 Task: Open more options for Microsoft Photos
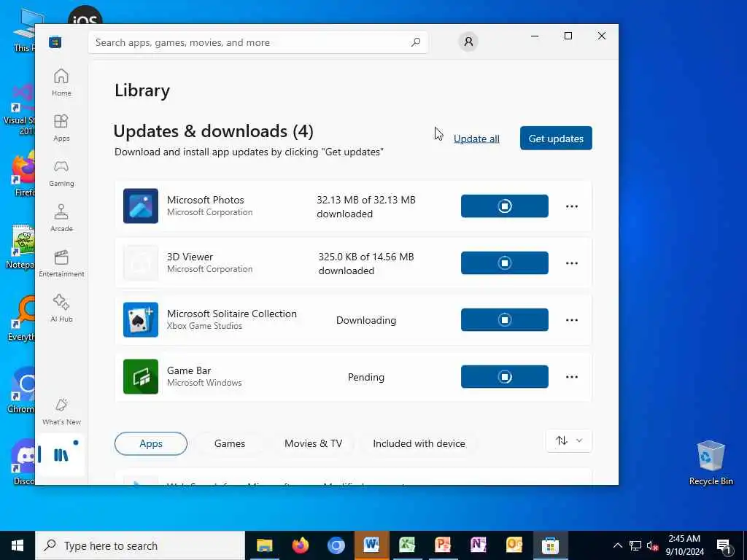click(572, 206)
